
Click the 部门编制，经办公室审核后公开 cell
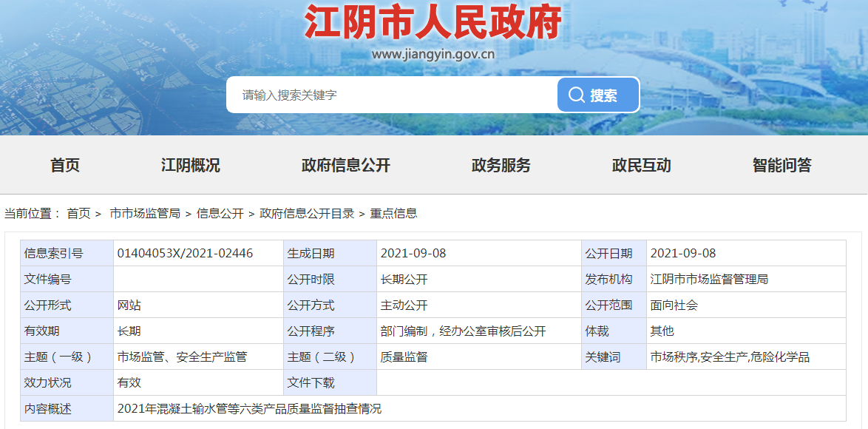pos(479,331)
